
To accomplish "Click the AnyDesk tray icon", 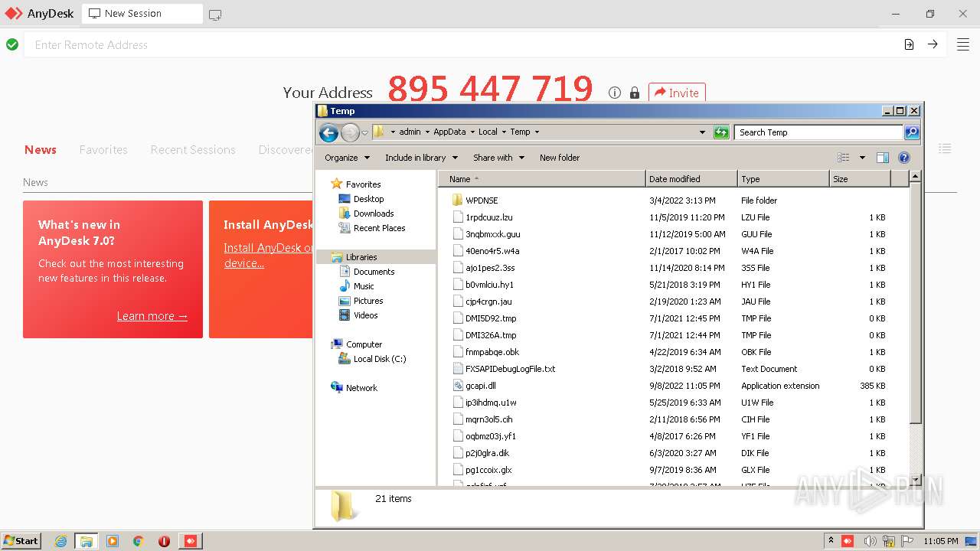I will pyautogui.click(x=848, y=541).
